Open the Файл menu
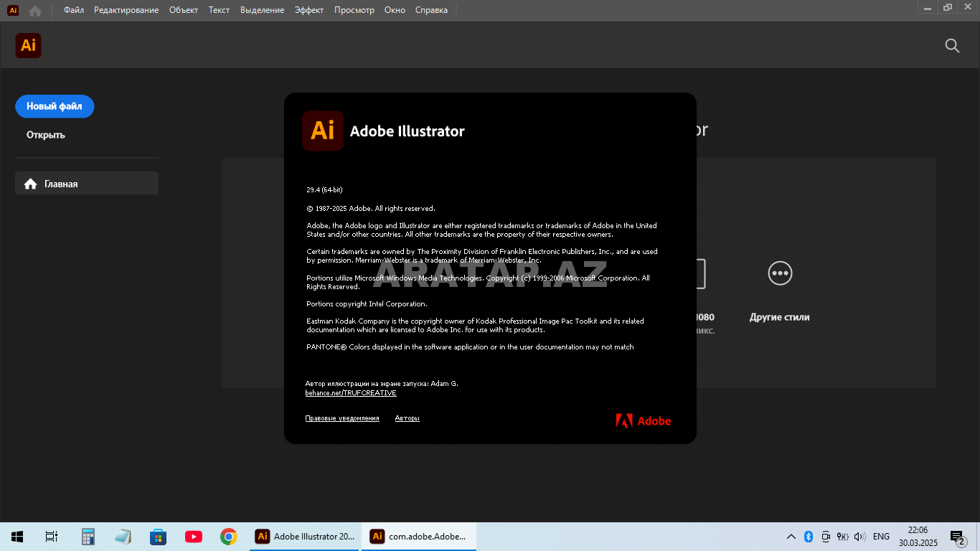 pyautogui.click(x=74, y=10)
